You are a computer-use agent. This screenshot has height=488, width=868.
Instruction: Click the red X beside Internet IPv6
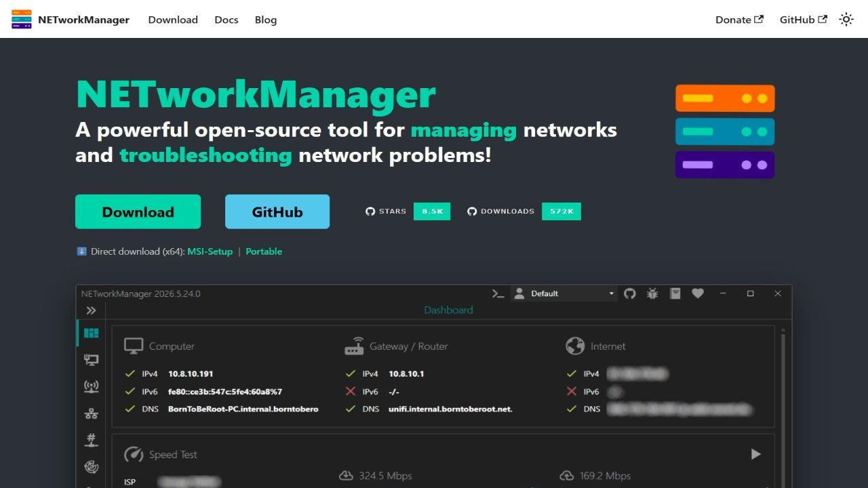tap(572, 392)
